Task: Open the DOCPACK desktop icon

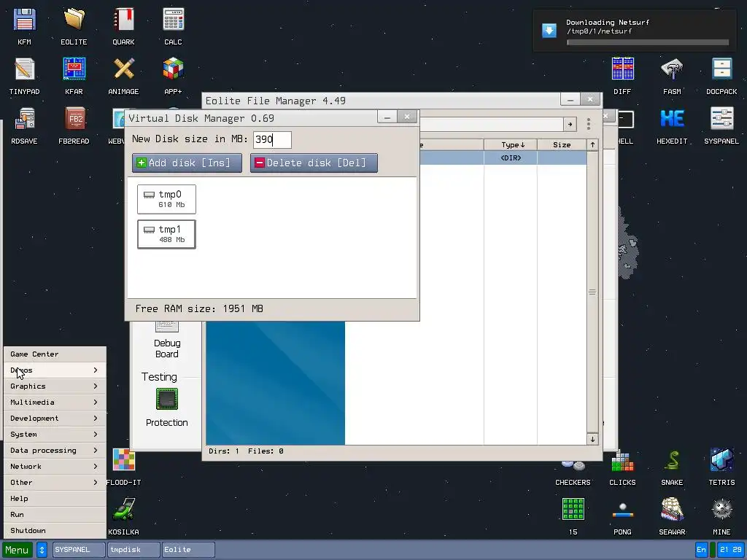Action: pos(721,69)
